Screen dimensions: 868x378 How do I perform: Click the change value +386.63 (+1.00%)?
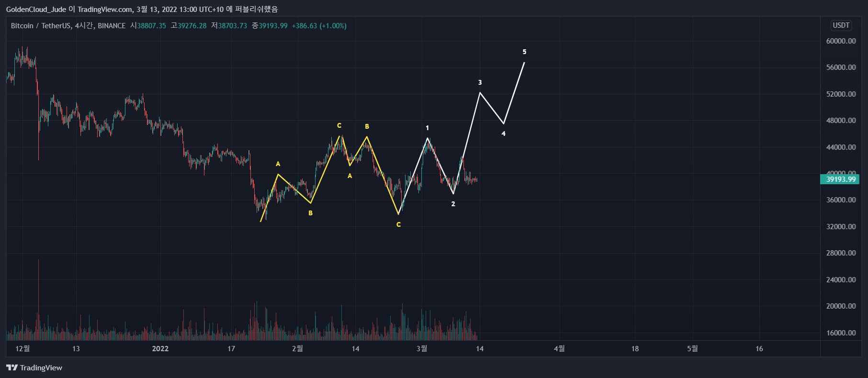coord(319,26)
